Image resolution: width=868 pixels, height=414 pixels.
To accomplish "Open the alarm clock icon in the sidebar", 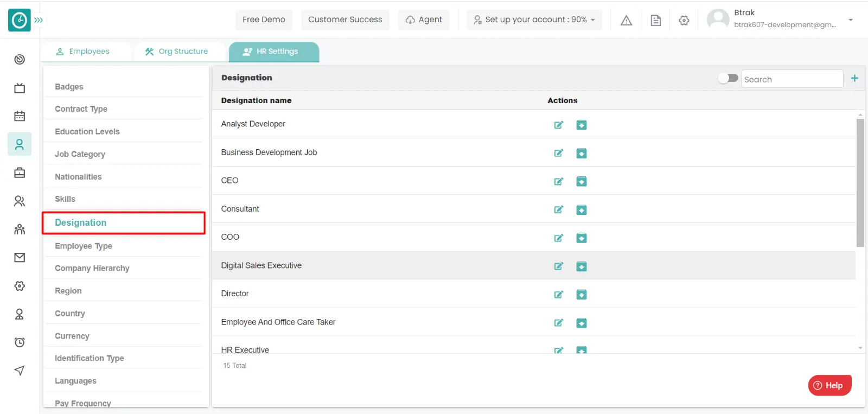I will click(20, 342).
